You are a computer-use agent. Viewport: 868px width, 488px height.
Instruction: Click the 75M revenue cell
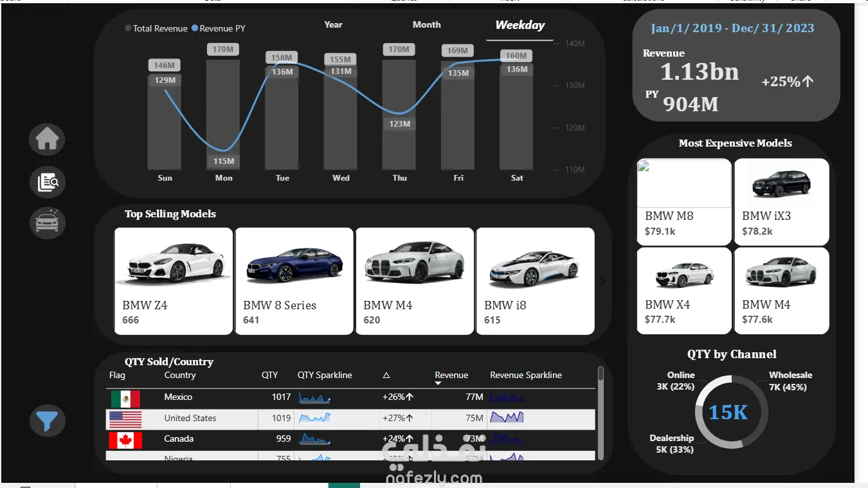coord(475,419)
